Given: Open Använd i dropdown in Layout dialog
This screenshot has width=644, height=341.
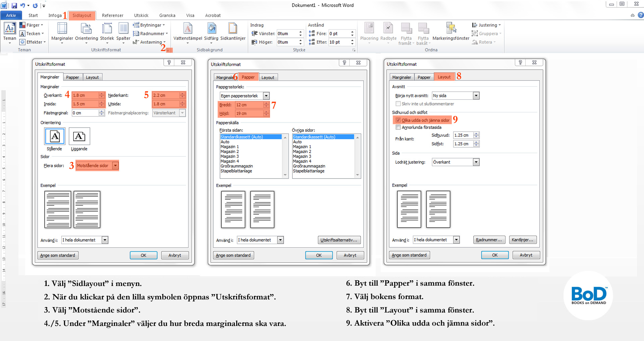Looking at the screenshot, I should point(457,240).
